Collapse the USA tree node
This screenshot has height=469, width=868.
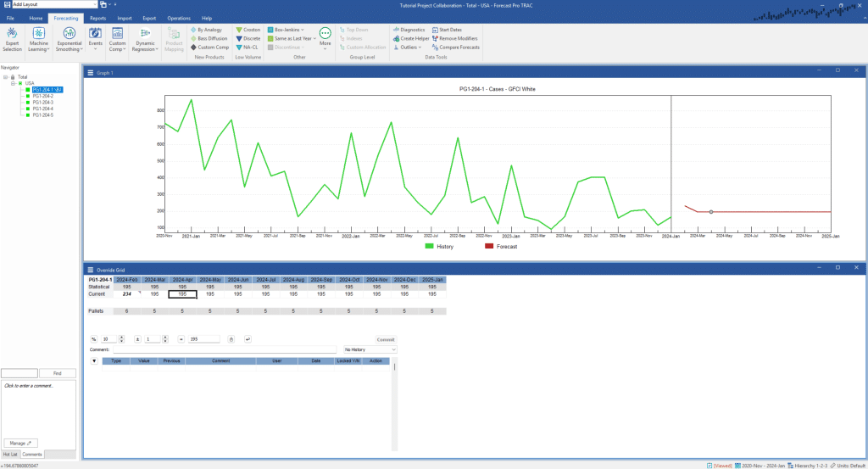pos(13,83)
